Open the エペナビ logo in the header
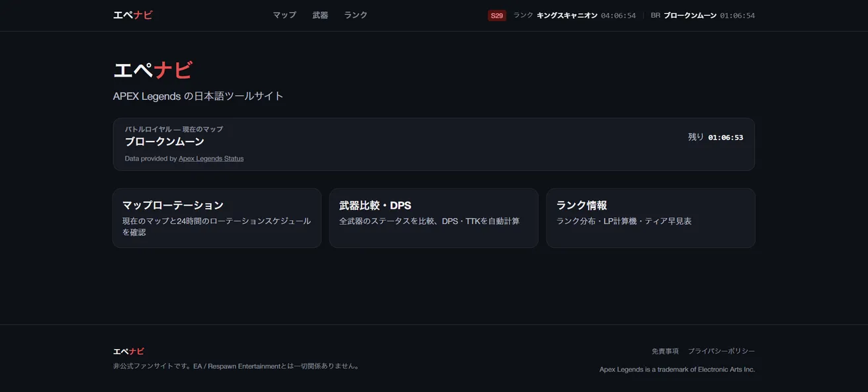The height and width of the screenshot is (392, 868). 133,15
